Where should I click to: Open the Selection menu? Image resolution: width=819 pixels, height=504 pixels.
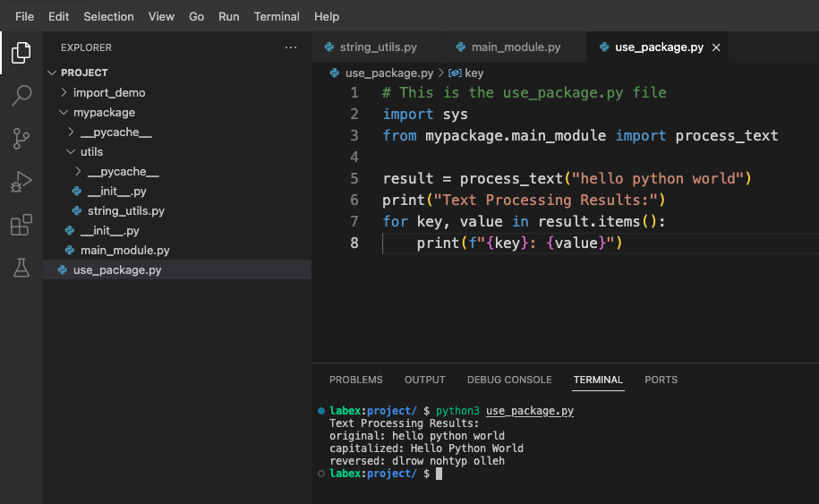click(107, 16)
